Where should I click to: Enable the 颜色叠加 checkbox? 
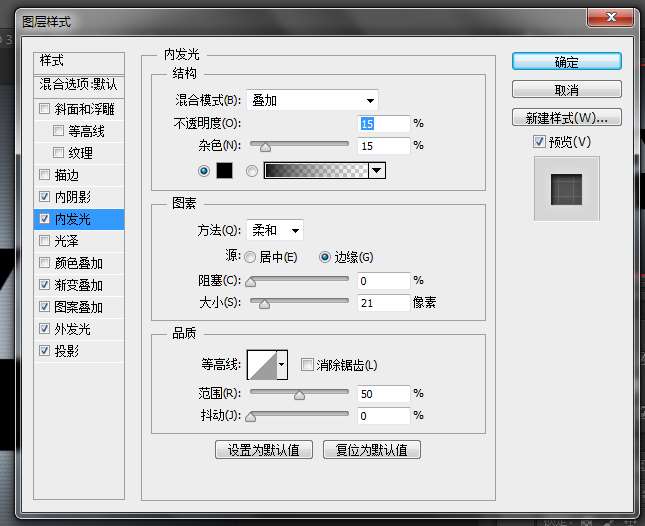pyautogui.click(x=44, y=262)
